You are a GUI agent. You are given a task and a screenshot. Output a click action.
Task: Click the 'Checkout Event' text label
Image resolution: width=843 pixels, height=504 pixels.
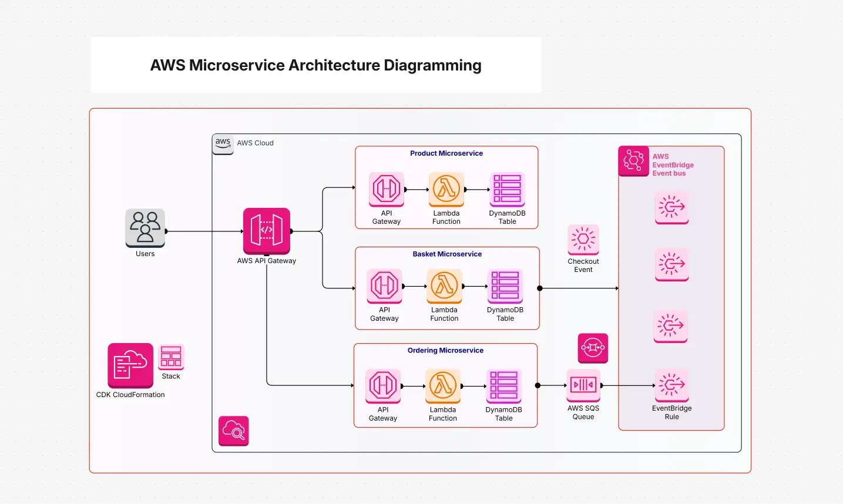tap(583, 266)
